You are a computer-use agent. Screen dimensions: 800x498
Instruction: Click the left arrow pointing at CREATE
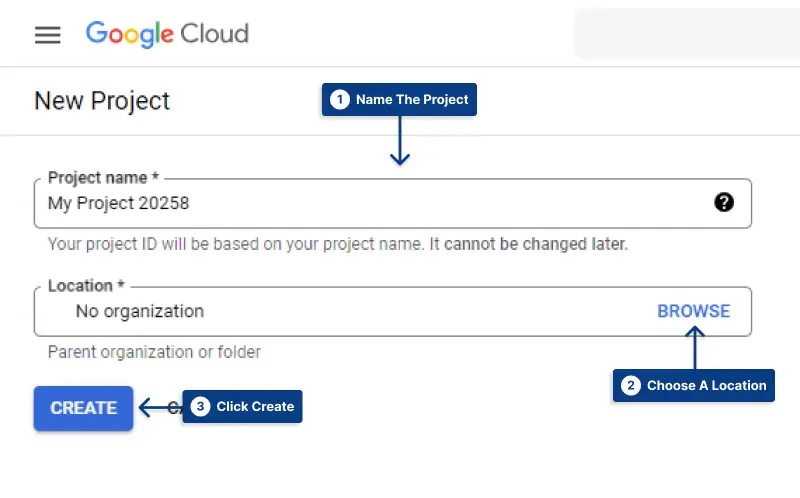pyautogui.click(x=158, y=407)
